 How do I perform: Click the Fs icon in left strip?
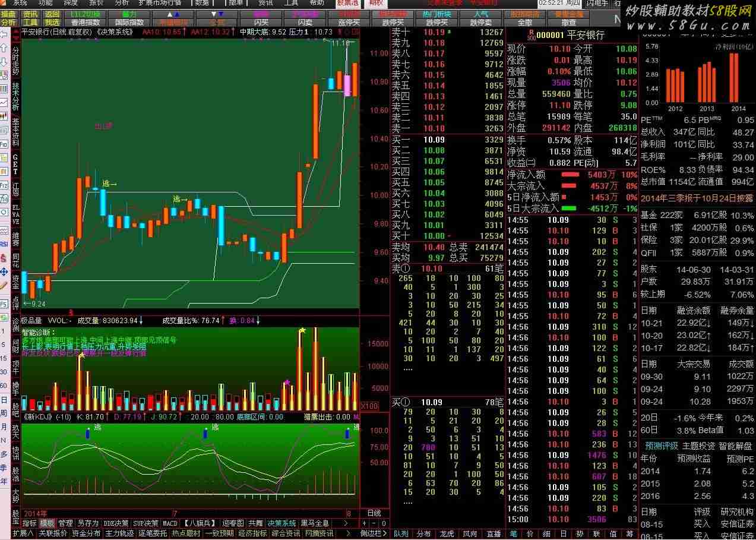4,304
